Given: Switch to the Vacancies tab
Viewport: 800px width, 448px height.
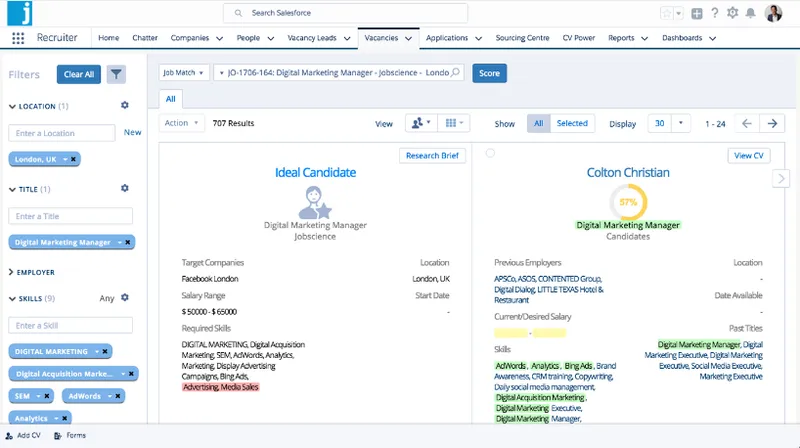Looking at the screenshot, I should click(381, 38).
